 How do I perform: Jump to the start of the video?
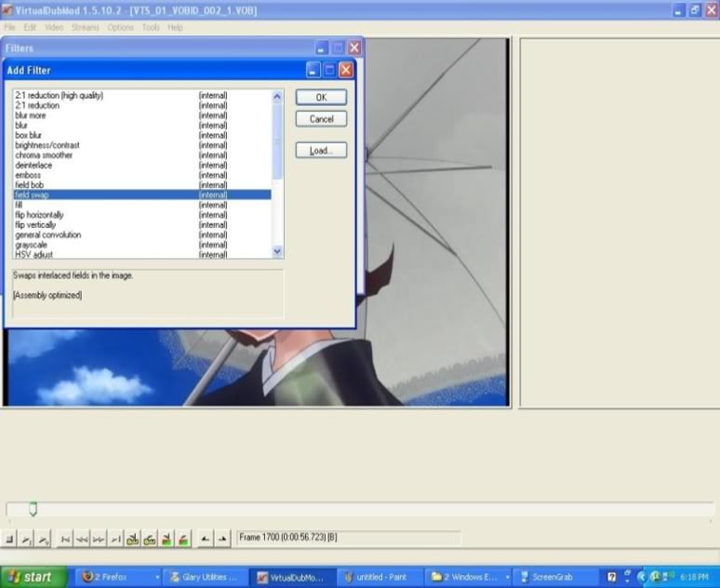(x=65, y=539)
